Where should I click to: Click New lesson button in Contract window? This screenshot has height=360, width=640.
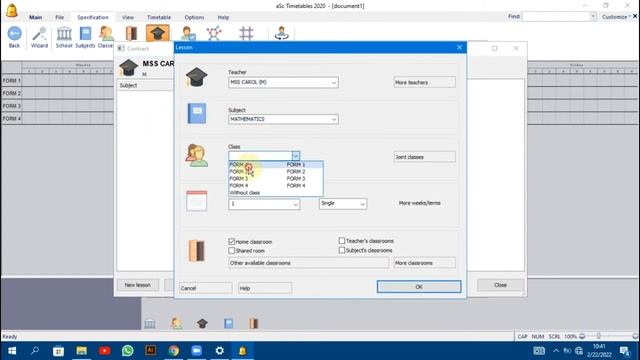tap(138, 285)
